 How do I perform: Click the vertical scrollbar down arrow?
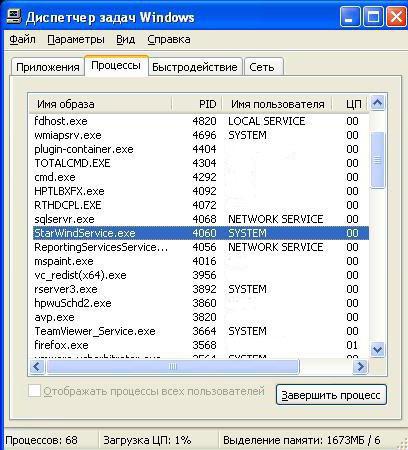pyautogui.click(x=377, y=350)
